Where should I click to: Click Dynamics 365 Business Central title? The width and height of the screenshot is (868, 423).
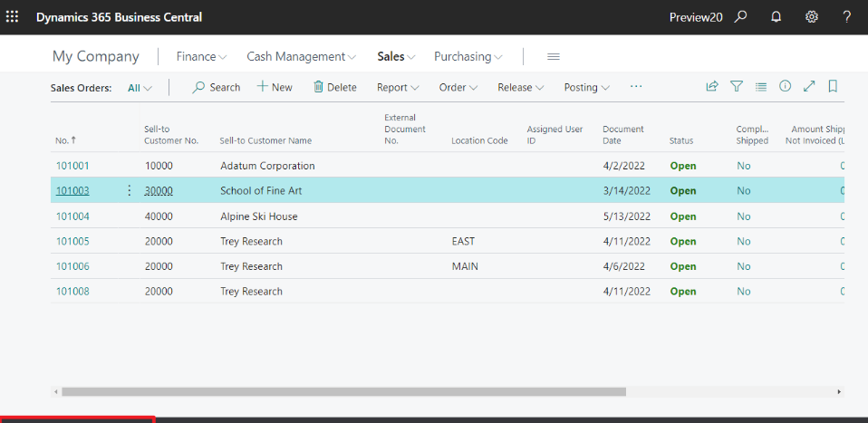tap(119, 17)
